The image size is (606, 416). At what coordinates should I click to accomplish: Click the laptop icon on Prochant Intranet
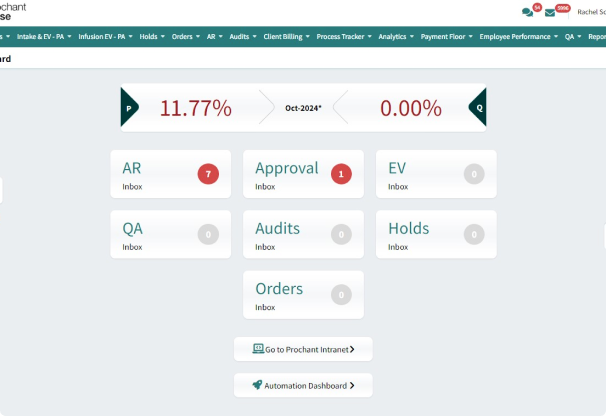click(258, 349)
